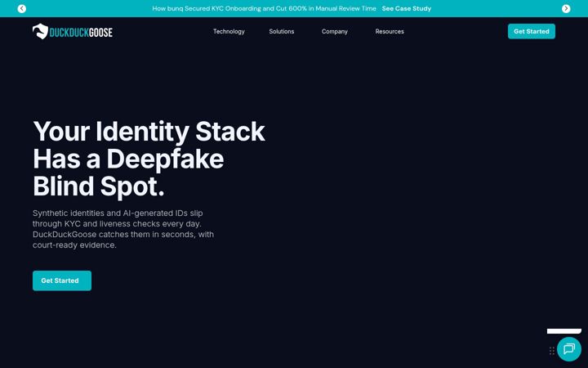Click the previous announcement arrow
Image resolution: width=588 pixels, height=368 pixels.
coord(22,9)
